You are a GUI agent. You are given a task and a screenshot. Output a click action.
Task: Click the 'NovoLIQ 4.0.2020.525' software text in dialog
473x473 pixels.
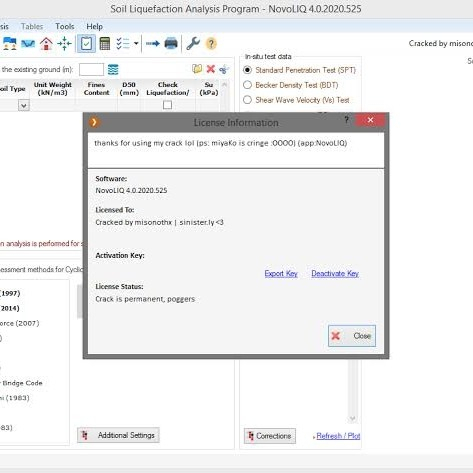click(x=131, y=190)
